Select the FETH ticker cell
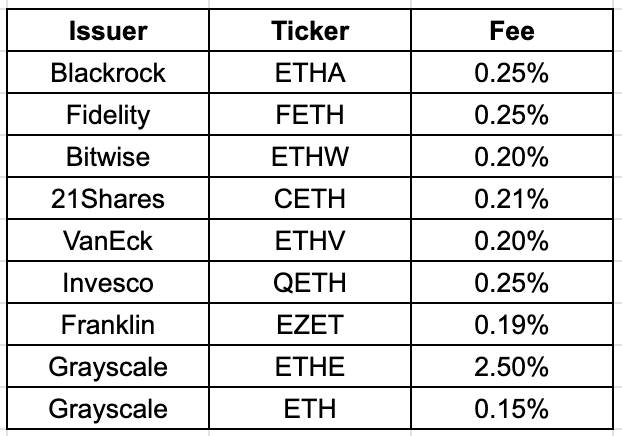622x436 pixels. point(310,114)
